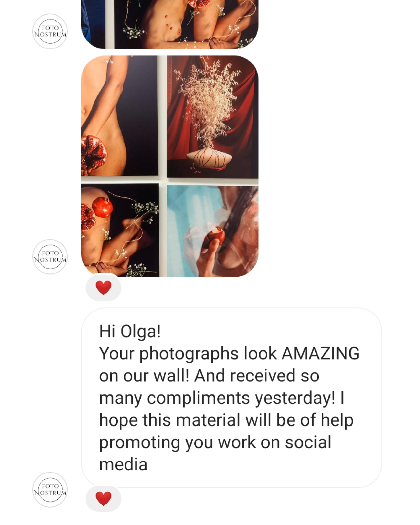Image resolution: width=420 pixels, height=525 pixels.
Task: Open Foto Nostrum avatar beside top photo
Action: [x=50, y=31]
